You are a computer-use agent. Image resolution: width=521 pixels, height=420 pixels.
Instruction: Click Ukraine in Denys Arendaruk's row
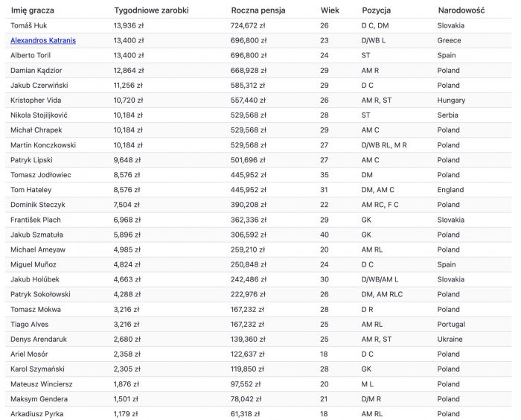[x=450, y=339]
